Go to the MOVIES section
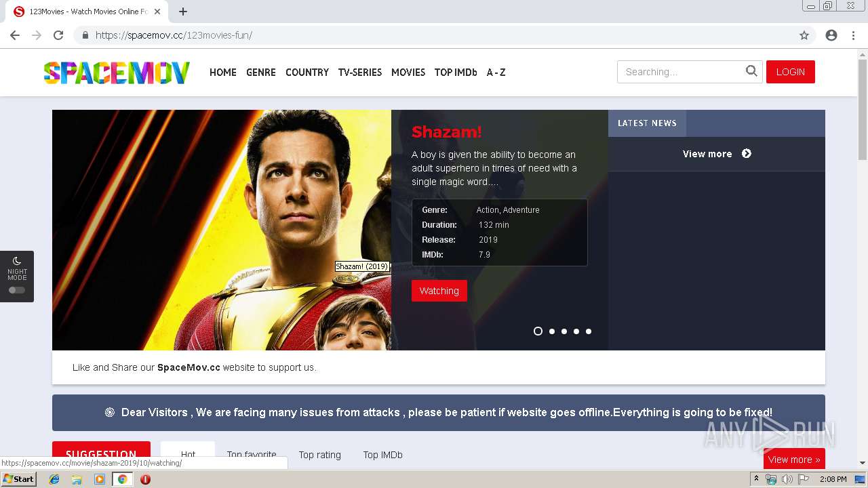Screen dimensions: 868x488 click(408, 73)
